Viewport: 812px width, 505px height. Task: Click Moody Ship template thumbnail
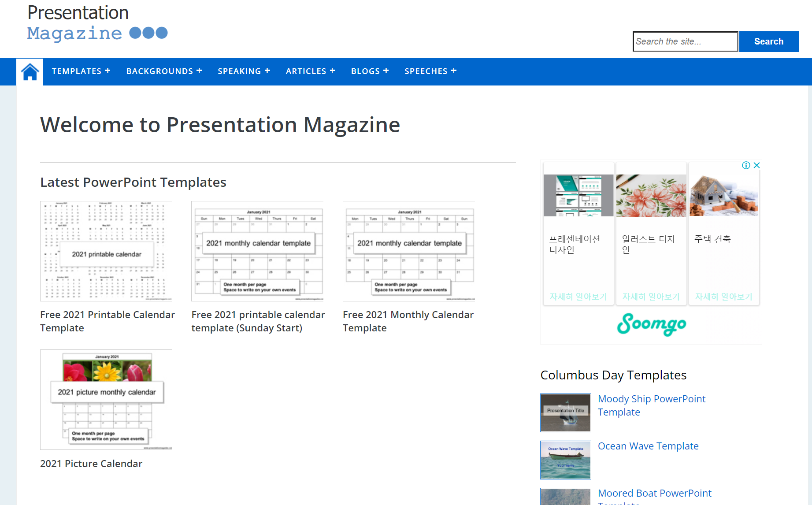(x=566, y=413)
